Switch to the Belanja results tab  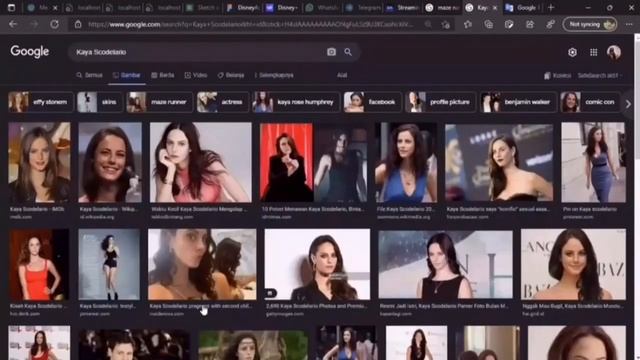tap(231, 75)
